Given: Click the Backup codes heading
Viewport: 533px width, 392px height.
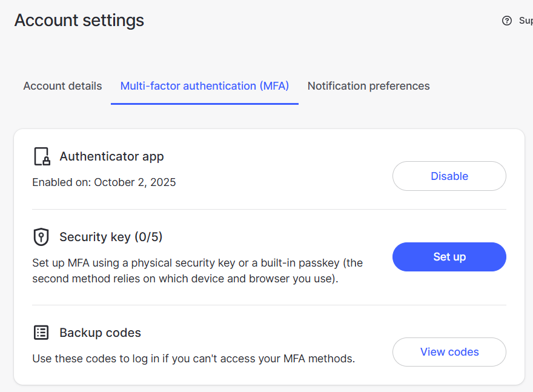Looking at the screenshot, I should 100,333.
